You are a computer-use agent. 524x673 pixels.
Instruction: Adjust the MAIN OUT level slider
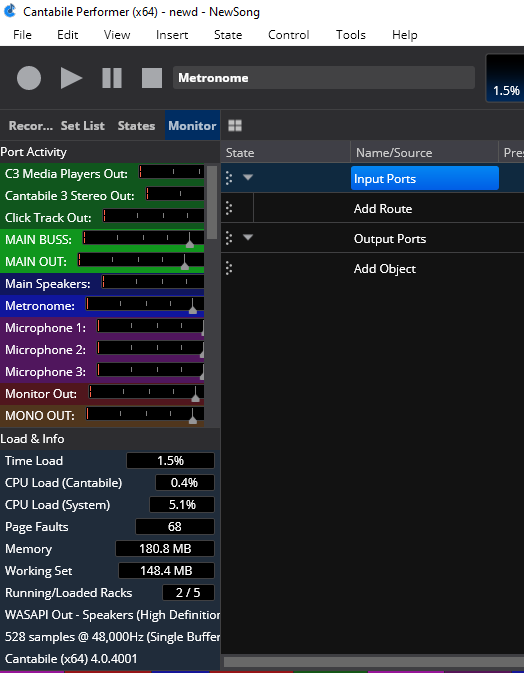tap(185, 265)
